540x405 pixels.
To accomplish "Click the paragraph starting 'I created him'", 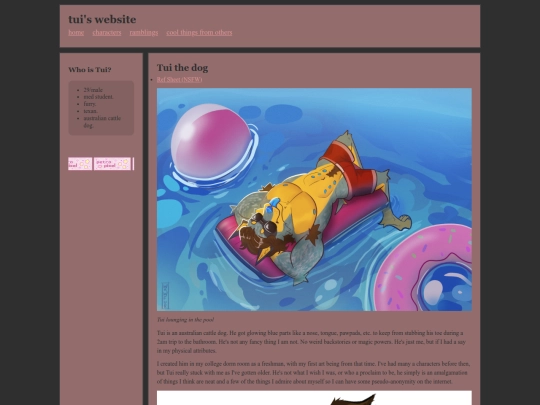I will (x=313, y=373).
